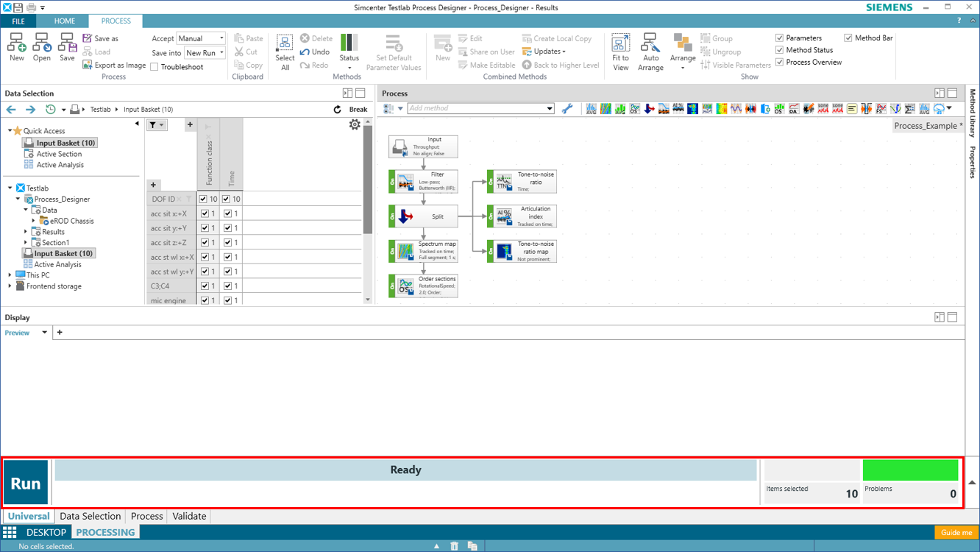Click the Export as Image icon
The image size is (980, 552).
[x=88, y=65]
